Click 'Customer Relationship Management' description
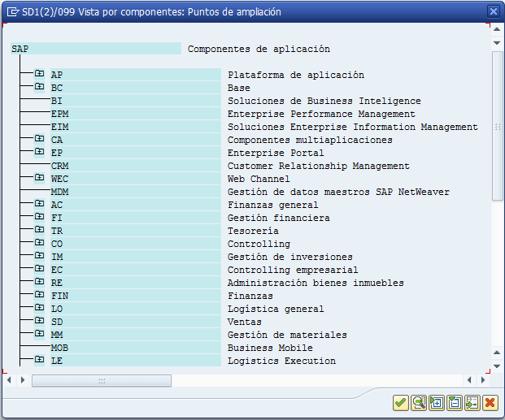Viewport: 505px width, 420px height. [x=319, y=166]
